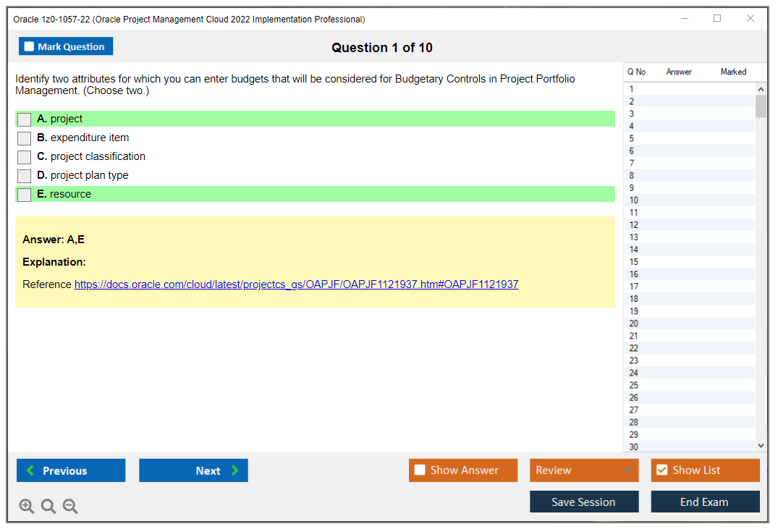
Task: Click the zoom in magnifier icon
Action: [x=26, y=506]
